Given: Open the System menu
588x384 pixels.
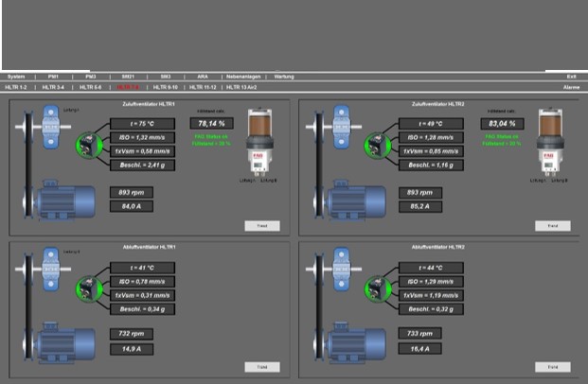Looking at the screenshot, I should coord(16,76).
